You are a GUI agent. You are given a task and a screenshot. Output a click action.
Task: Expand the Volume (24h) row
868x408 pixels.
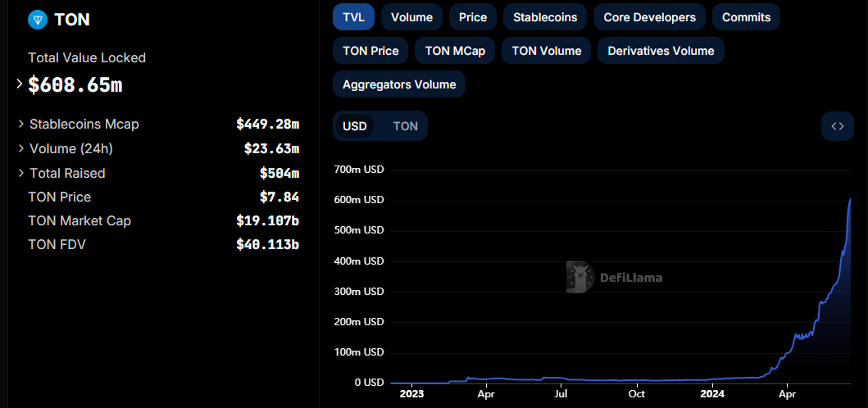21,148
